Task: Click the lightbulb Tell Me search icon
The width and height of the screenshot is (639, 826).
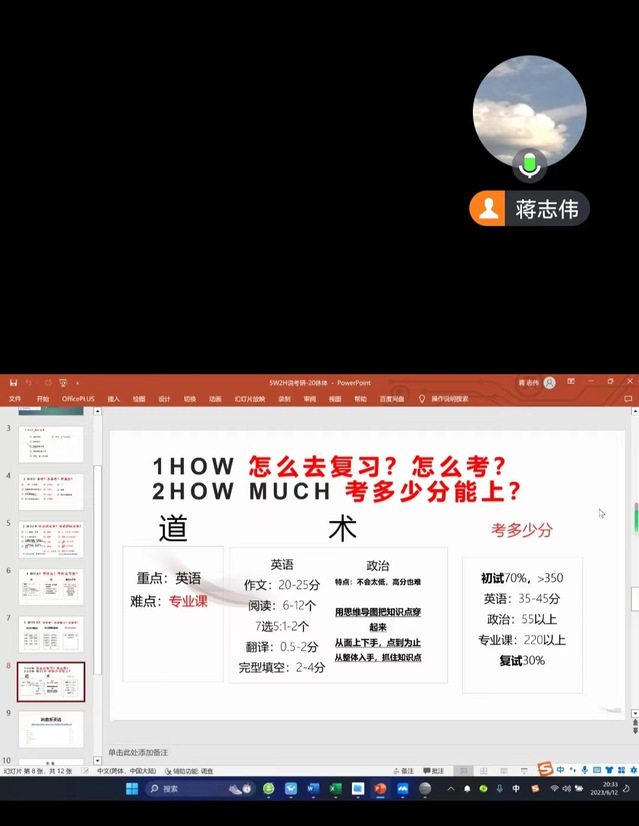Action: click(x=422, y=398)
